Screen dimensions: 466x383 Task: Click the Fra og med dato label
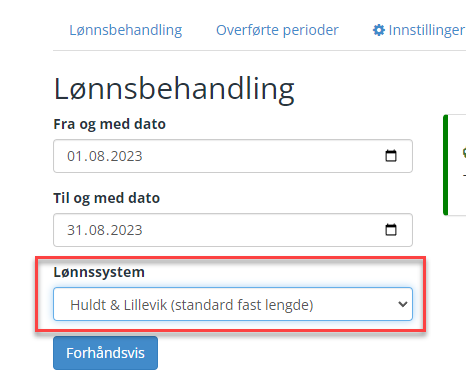pos(109,124)
